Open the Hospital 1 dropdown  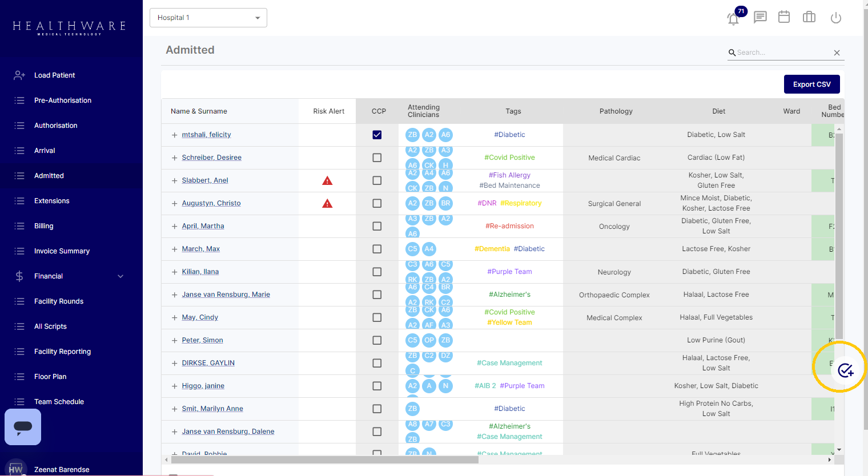click(208, 18)
